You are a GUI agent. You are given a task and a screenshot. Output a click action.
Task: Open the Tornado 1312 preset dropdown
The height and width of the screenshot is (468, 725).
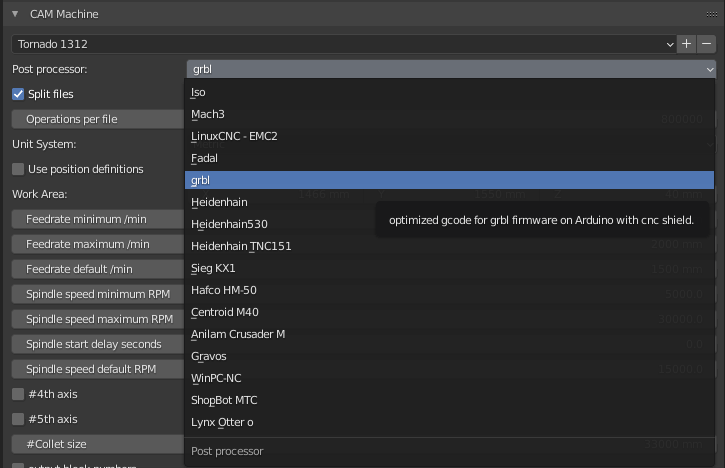(343, 44)
